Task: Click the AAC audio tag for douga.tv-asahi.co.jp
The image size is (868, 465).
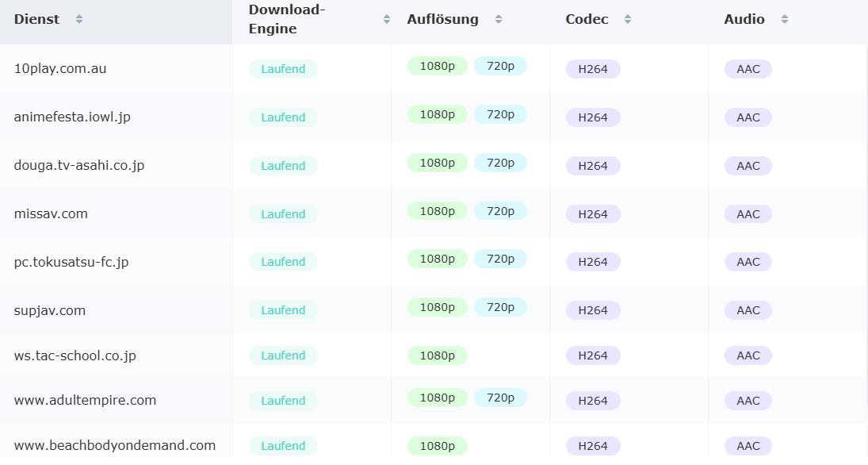Action: coord(748,166)
